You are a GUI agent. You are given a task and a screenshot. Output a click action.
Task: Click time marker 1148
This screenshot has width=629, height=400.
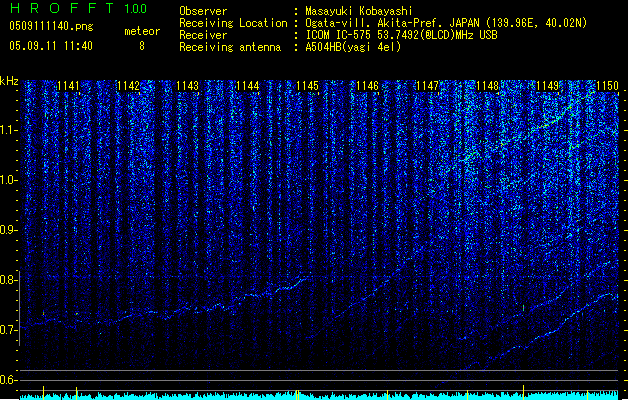[487, 86]
